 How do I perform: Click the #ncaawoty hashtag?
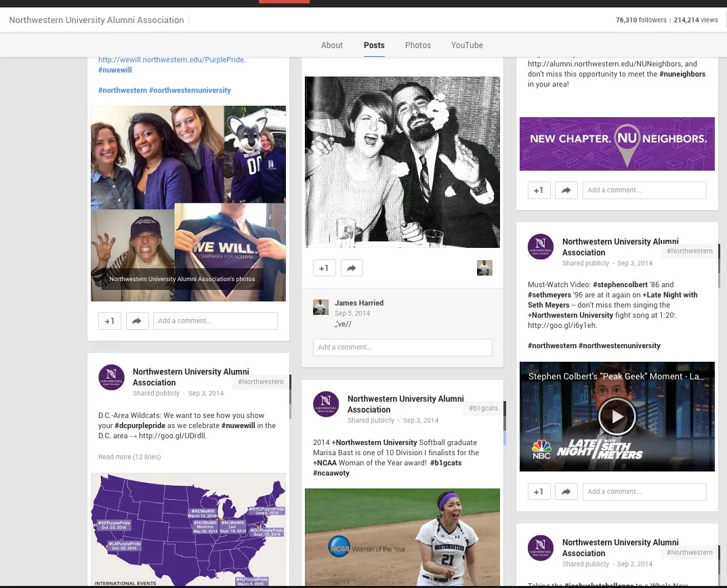coord(331,473)
